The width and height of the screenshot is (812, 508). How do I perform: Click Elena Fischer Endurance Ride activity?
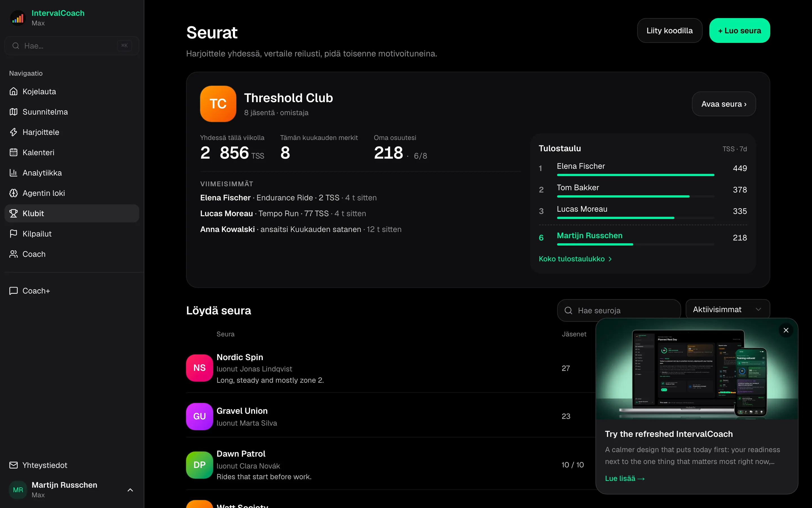[x=288, y=198]
